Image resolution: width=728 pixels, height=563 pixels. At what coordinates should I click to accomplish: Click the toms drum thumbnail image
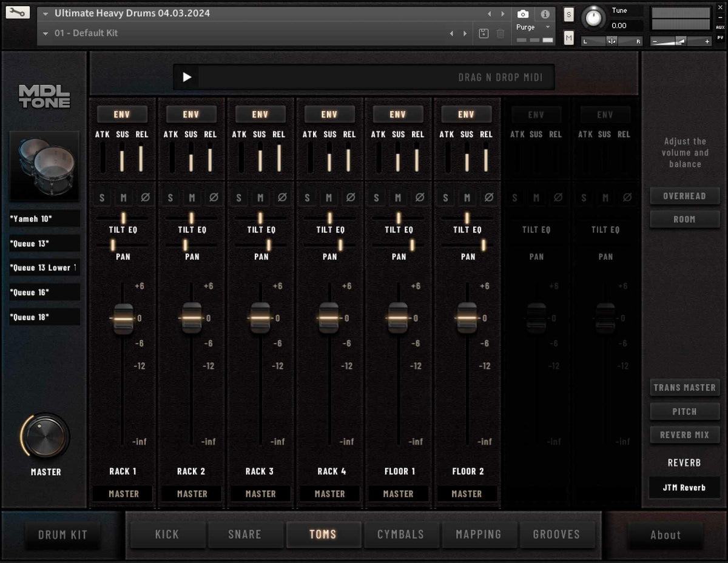(x=44, y=166)
